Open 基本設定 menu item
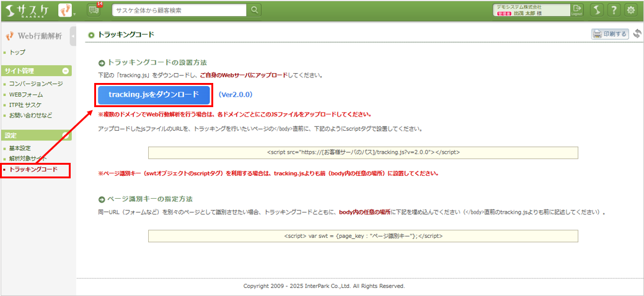Image resolution: width=644 pixels, height=296 pixels. coord(20,148)
